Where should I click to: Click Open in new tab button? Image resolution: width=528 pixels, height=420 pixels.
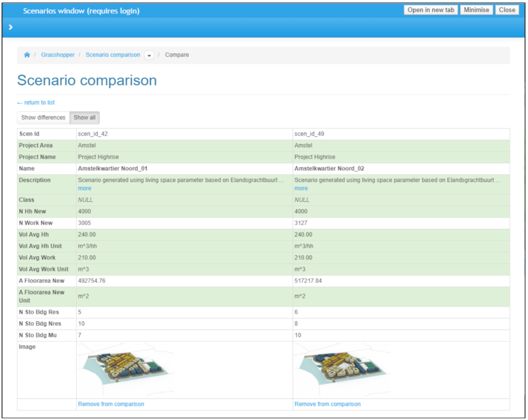coord(431,10)
